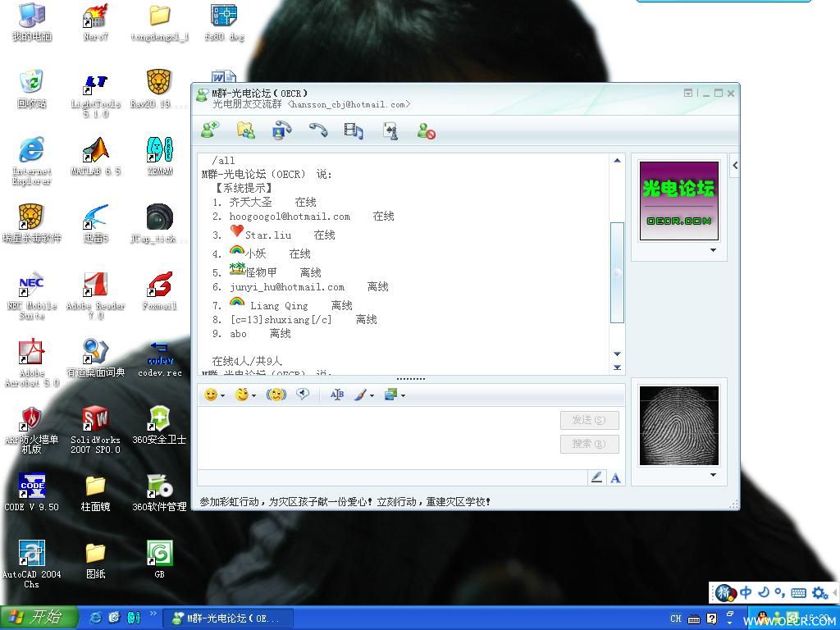Image resolution: width=840 pixels, height=630 pixels.
Task: Start a video call with the webcam icon
Action: tap(282, 130)
